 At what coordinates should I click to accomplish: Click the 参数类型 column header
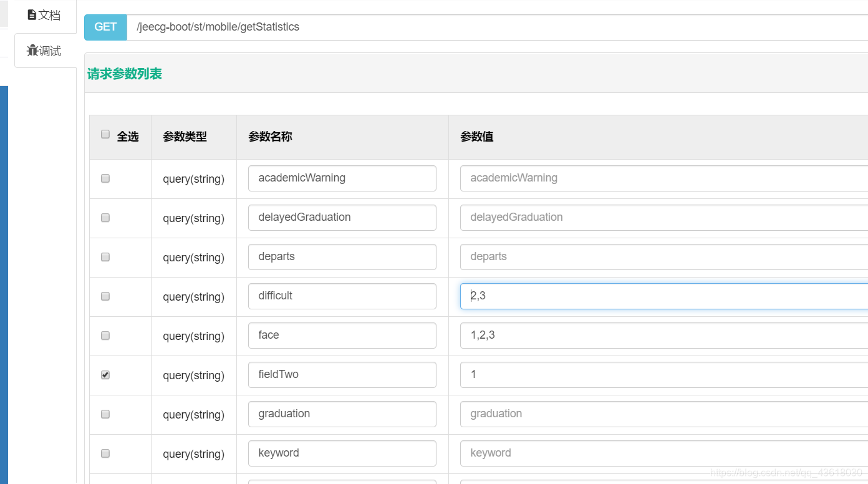(185, 137)
